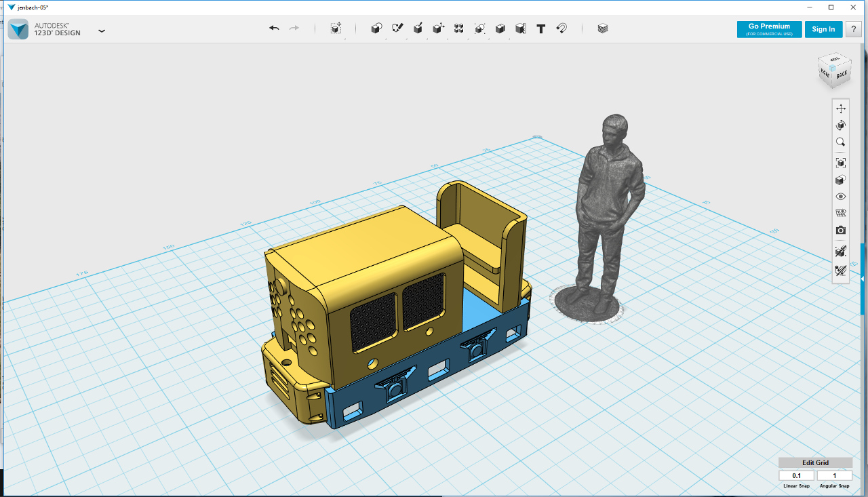Toggle the bottom slashed icon in navigation bar
868x497 pixels.
tap(841, 271)
